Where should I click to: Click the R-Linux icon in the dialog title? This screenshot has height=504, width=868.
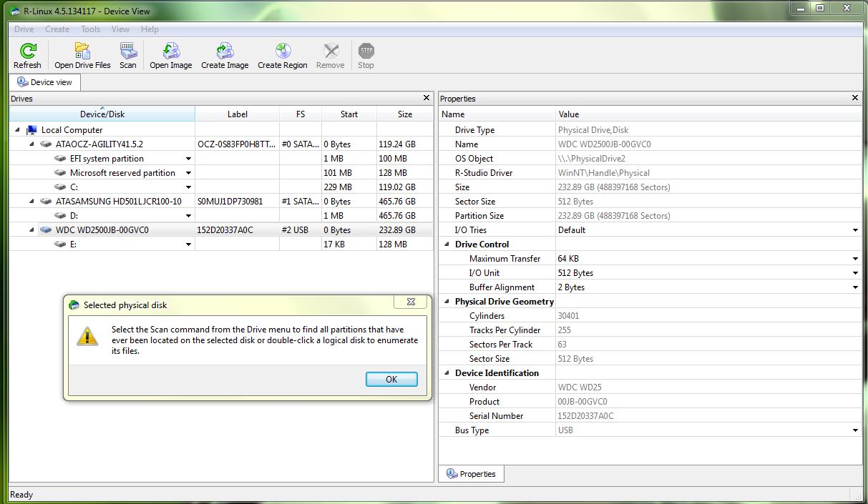coord(74,305)
